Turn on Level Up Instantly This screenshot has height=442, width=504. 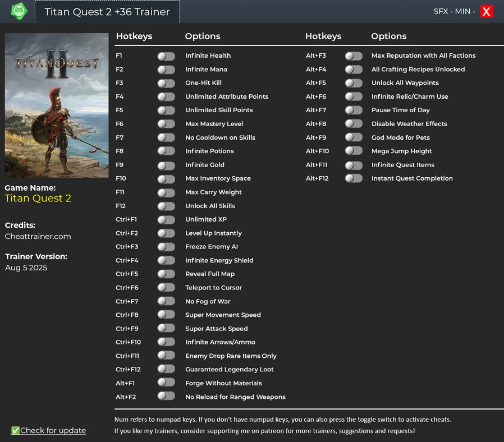point(166,233)
